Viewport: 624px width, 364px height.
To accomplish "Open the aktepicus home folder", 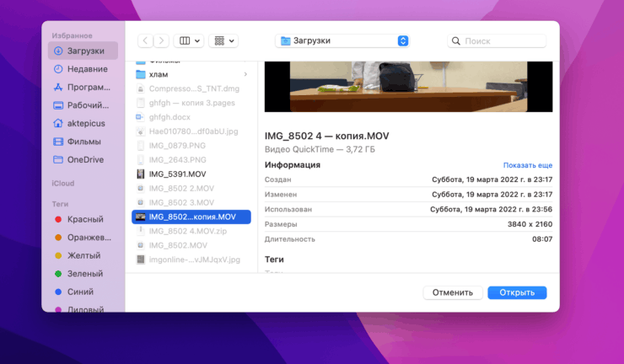I will point(87,123).
